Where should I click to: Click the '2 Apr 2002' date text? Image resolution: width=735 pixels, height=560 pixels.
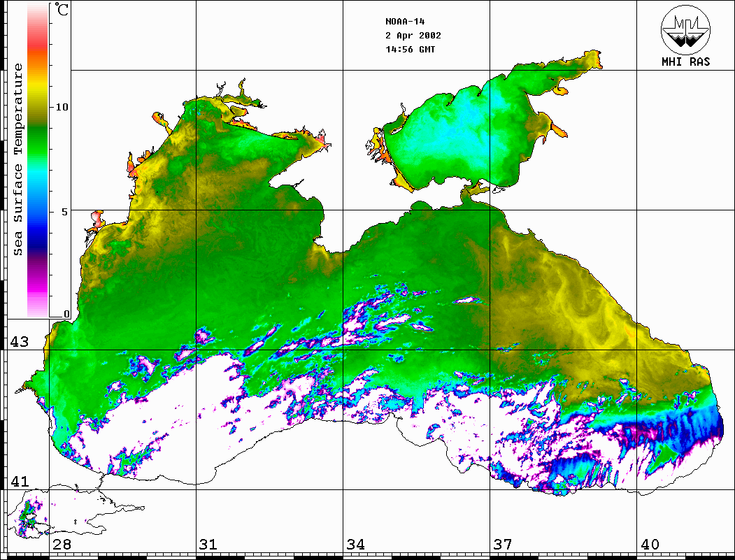pyautogui.click(x=413, y=36)
